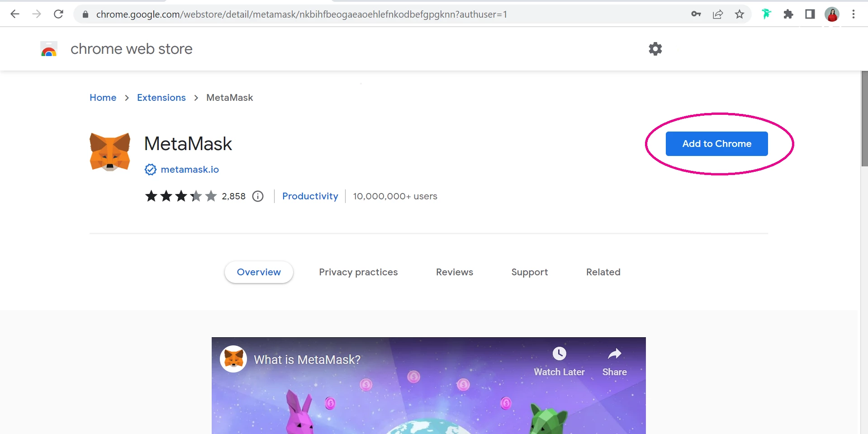The height and width of the screenshot is (434, 868).
Task: Click the MetaMask extension heading
Action: [x=188, y=144]
